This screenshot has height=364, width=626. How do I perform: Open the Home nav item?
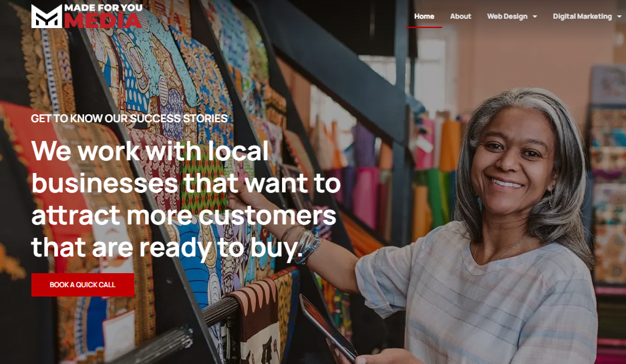tap(424, 17)
